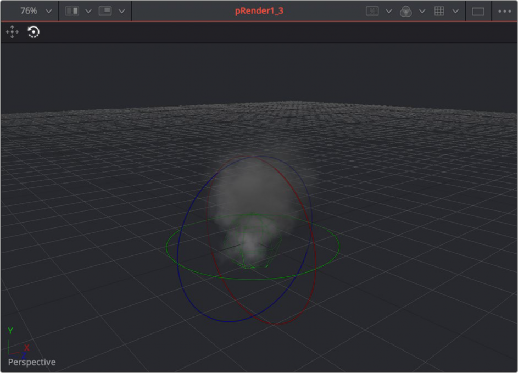Open the three-dot viewer options menu

click(504, 11)
